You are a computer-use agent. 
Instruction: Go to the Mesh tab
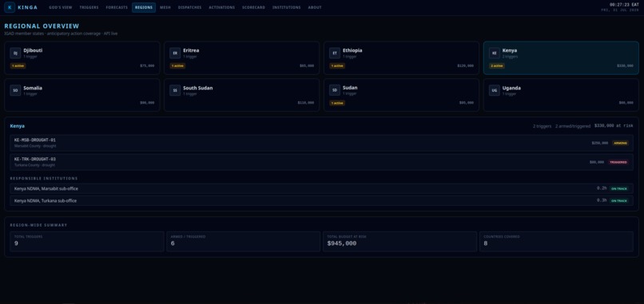coord(165,7)
